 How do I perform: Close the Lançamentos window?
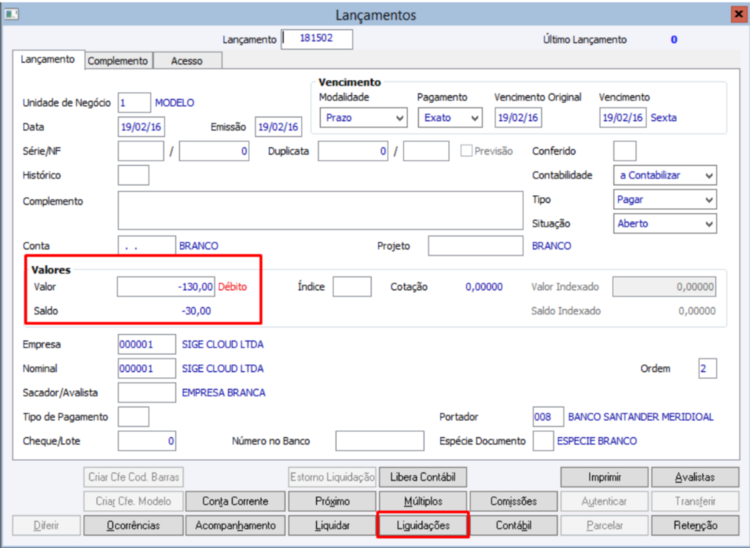[739, 15]
